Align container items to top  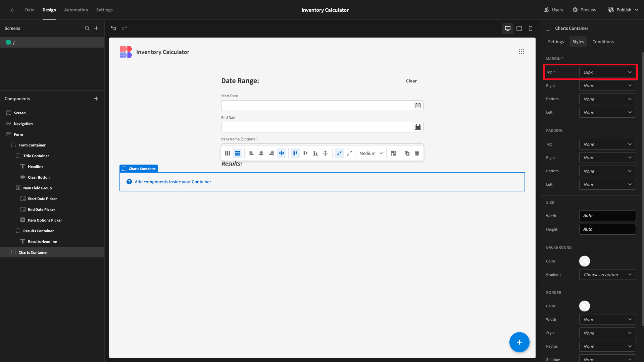pyautogui.click(x=295, y=153)
